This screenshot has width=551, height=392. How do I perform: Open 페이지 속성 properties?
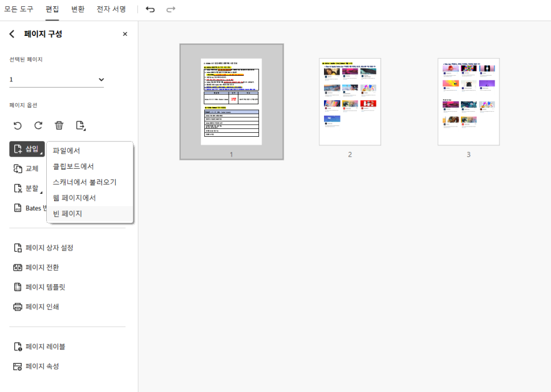coord(36,366)
